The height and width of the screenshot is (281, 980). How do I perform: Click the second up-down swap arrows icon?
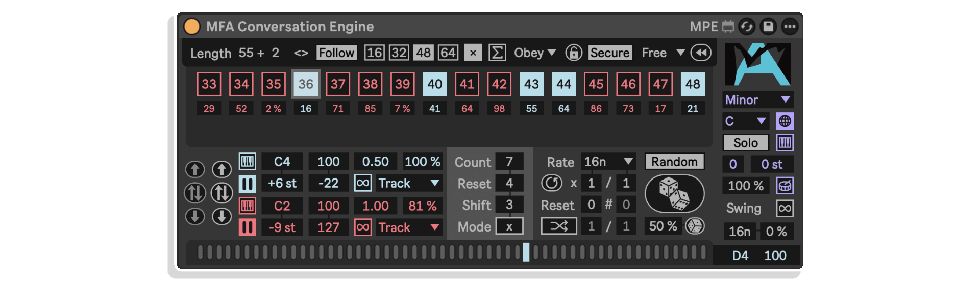[x=222, y=193]
